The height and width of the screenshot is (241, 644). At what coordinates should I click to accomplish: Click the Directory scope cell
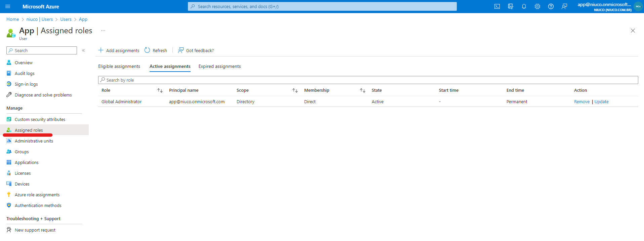tap(245, 102)
